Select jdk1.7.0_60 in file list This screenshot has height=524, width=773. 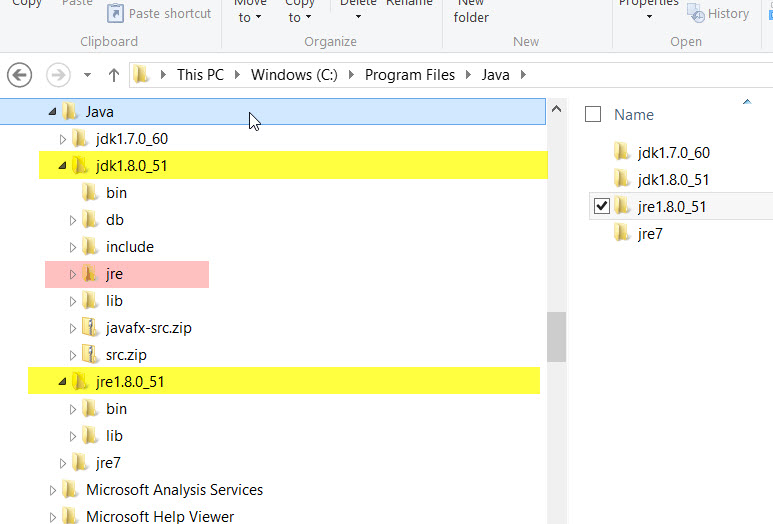click(x=673, y=153)
